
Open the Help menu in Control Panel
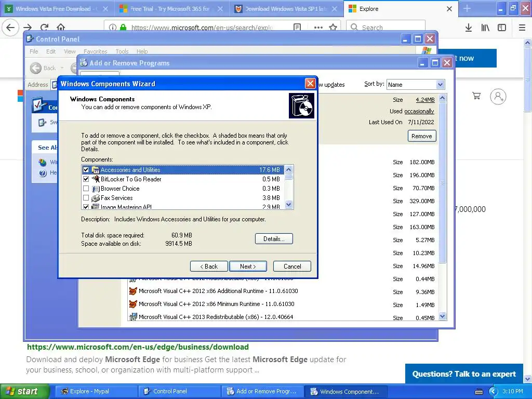(x=142, y=51)
